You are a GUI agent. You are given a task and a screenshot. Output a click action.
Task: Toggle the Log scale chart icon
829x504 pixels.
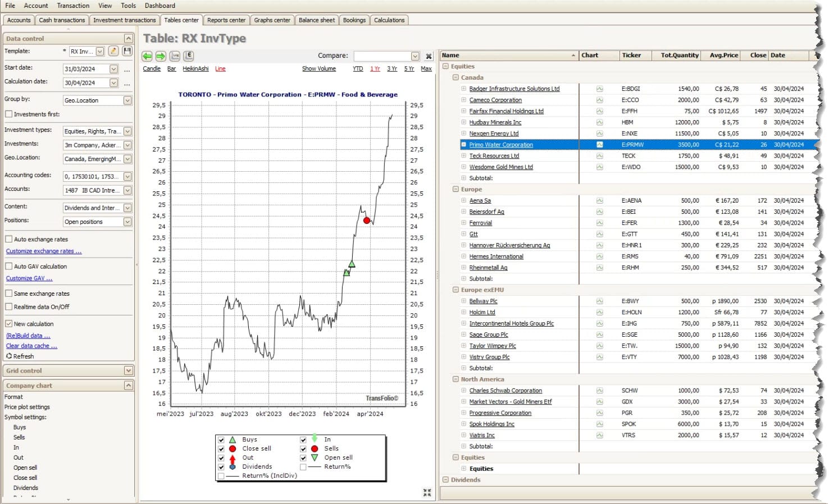pyautogui.click(x=175, y=56)
